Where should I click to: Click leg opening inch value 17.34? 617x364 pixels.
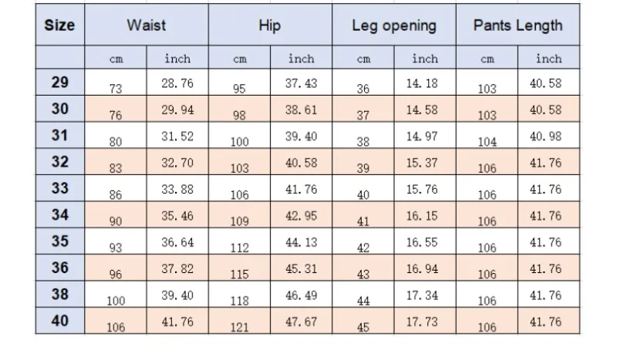(422, 295)
